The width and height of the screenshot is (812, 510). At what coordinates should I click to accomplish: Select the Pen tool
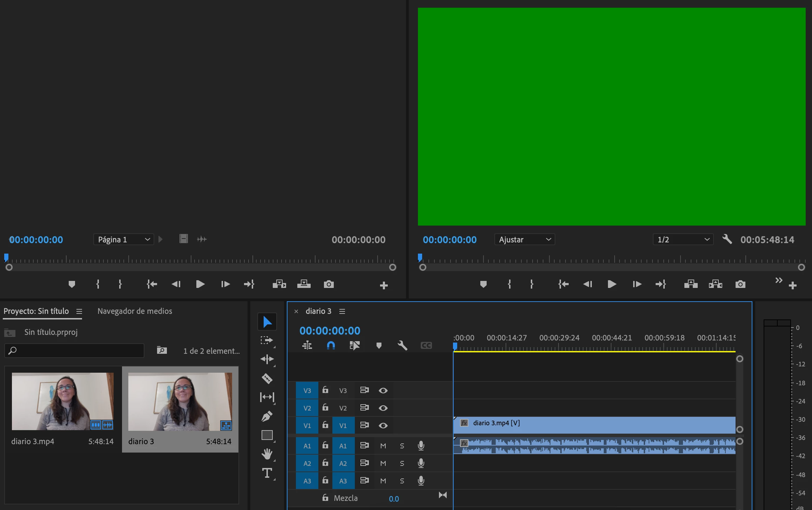267,416
